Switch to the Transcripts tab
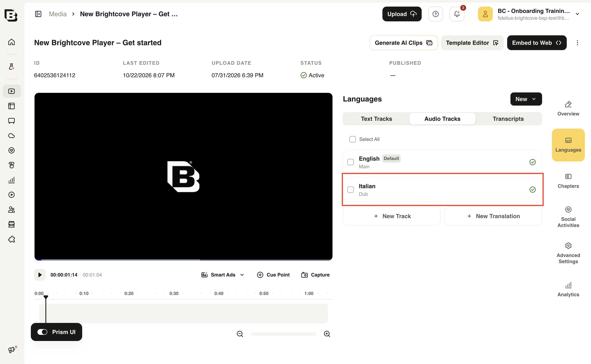Viewport: 591px width, 364px height. pos(508,119)
